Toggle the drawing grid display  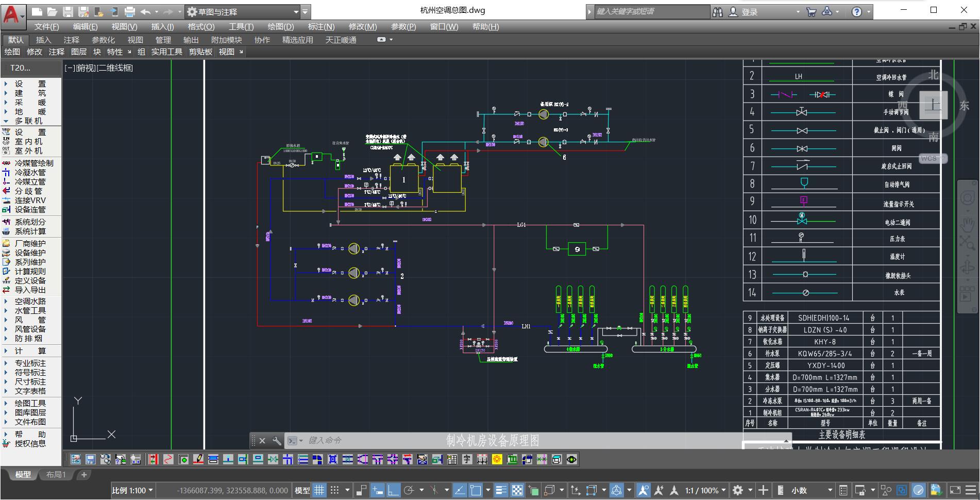pyautogui.click(x=319, y=490)
